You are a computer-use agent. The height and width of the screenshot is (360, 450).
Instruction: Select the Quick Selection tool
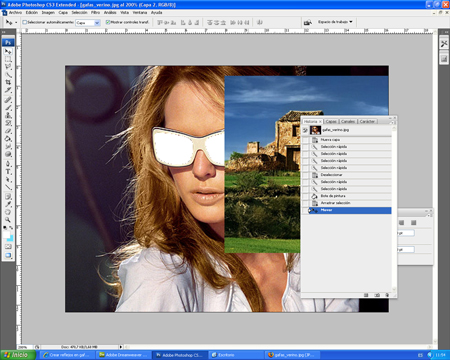pyautogui.click(x=8, y=75)
